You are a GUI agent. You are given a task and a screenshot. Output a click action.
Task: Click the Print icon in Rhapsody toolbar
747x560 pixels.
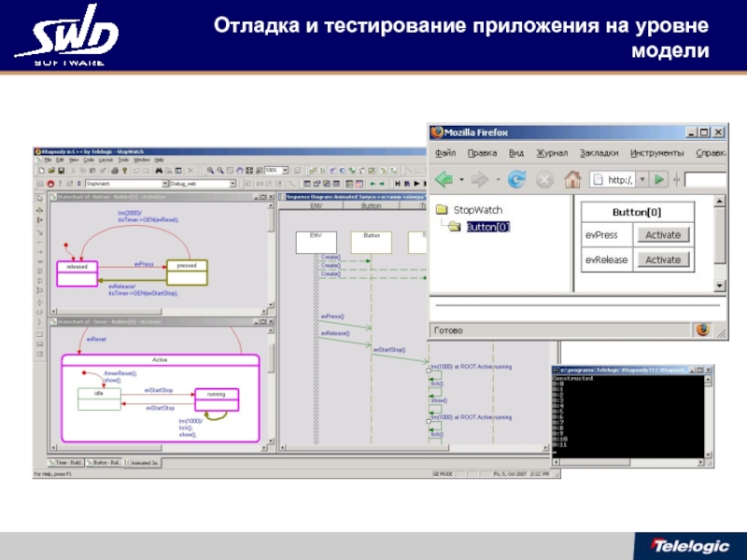115,171
